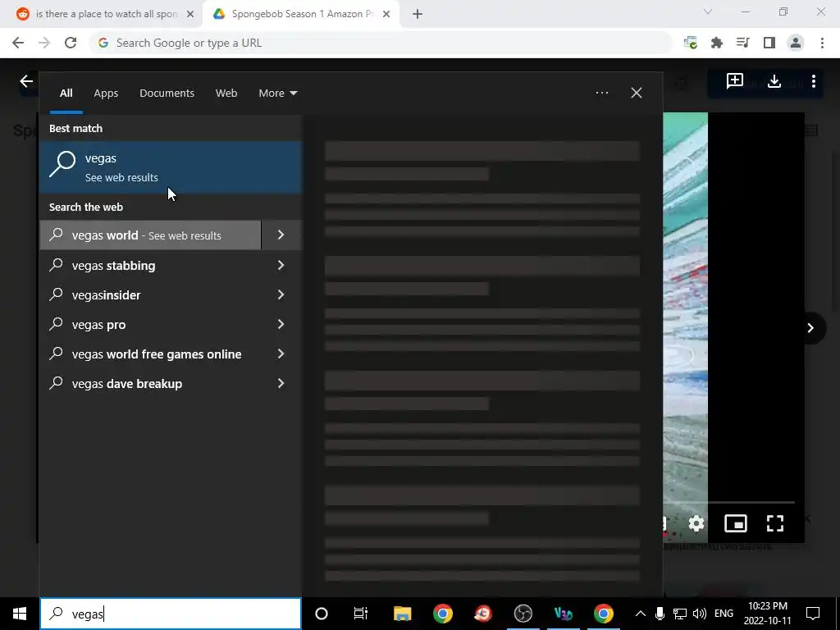This screenshot has height=630, width=840.
Task: Select the vegas best match result
Action: [x=171, y=167]
